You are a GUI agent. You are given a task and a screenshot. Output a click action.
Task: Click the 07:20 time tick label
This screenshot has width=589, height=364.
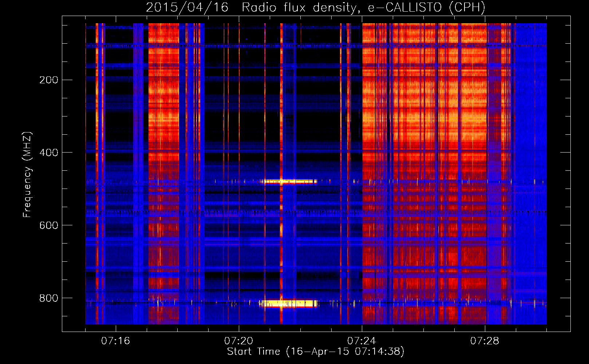coord(238,341)
